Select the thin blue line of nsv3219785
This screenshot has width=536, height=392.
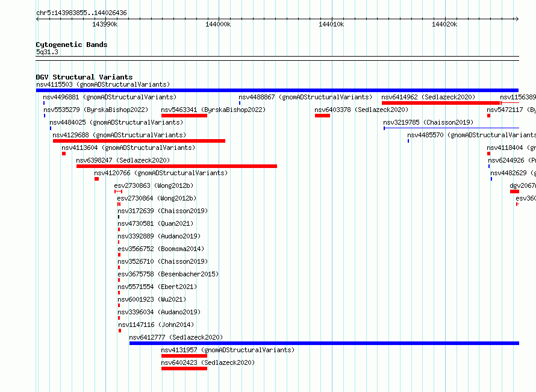452,128
